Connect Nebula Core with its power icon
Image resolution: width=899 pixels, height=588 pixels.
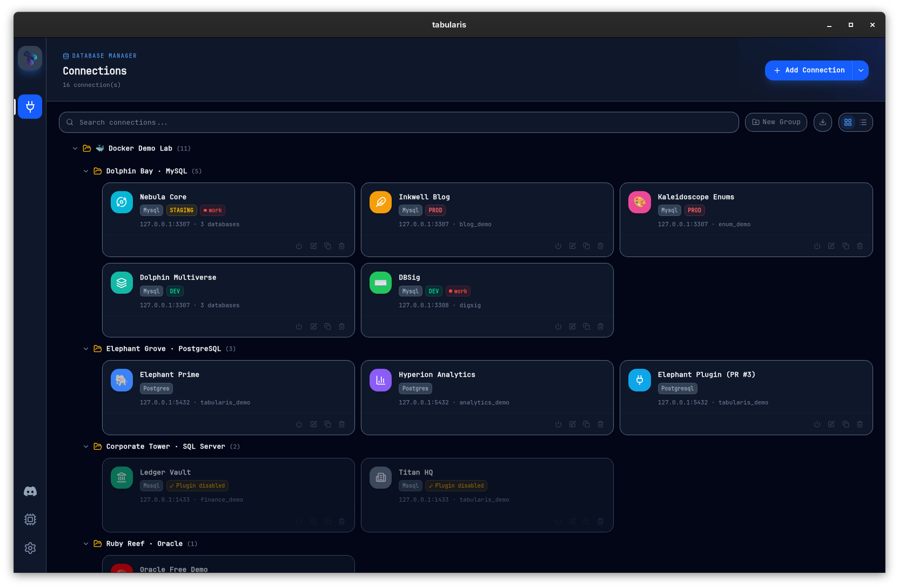point(299,246)
